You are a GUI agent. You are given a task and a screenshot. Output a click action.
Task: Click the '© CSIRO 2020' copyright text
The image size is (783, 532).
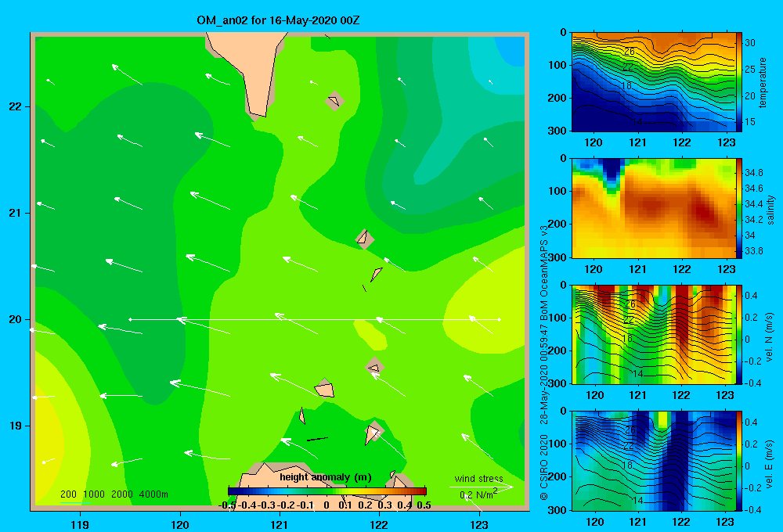coord(544,467)
